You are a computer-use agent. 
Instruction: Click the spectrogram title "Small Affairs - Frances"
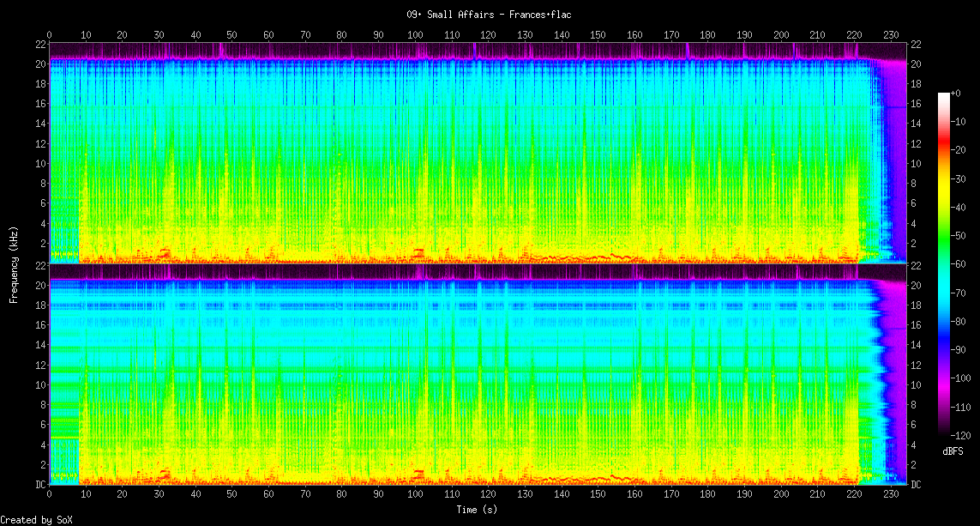tap(489, 15)
